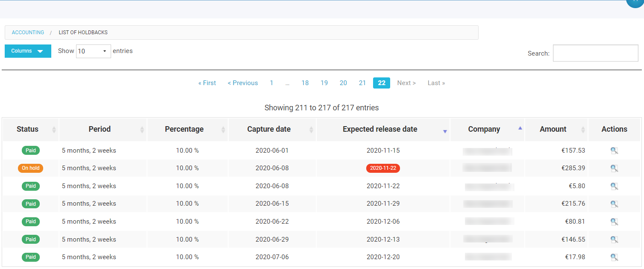Open the €146.55 holdback details
Viewport: 644px width, 269px height.
[614, 239]
